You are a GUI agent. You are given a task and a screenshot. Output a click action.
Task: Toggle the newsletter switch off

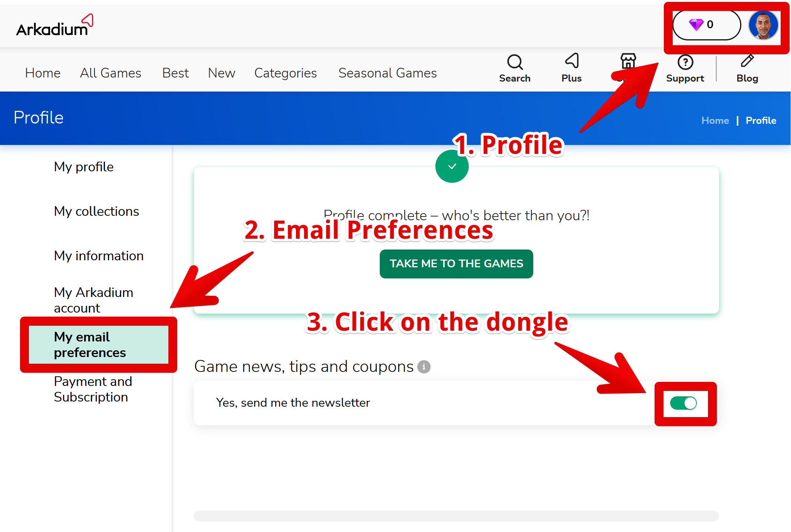pos(683,403)
